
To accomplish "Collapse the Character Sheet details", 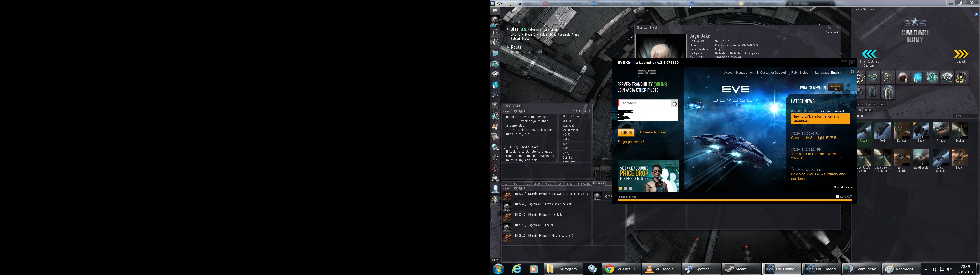I will (x=832, y=32).
